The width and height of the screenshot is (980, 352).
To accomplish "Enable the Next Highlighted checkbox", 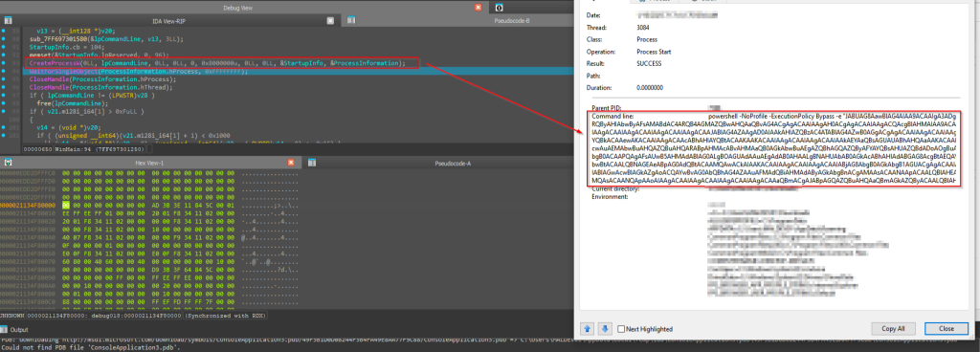I will coord(621,329).
